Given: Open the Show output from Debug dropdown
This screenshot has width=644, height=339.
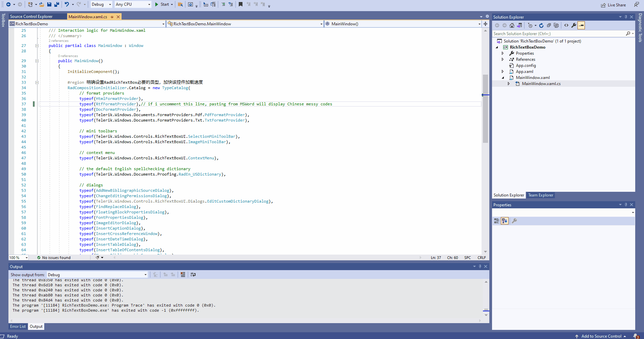Looking at the screenshot, I should 97,275.
